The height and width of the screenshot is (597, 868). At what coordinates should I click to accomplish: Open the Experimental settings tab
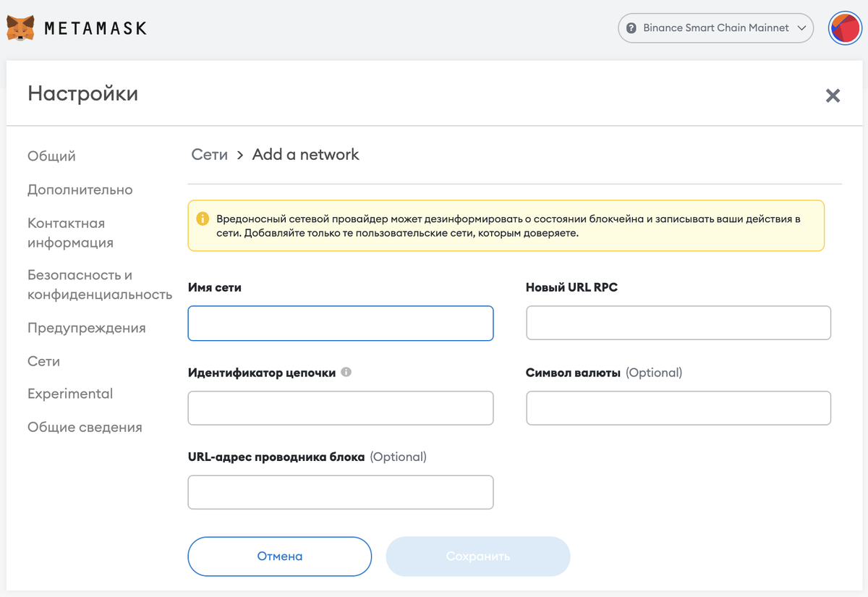[x=70, y=394]
